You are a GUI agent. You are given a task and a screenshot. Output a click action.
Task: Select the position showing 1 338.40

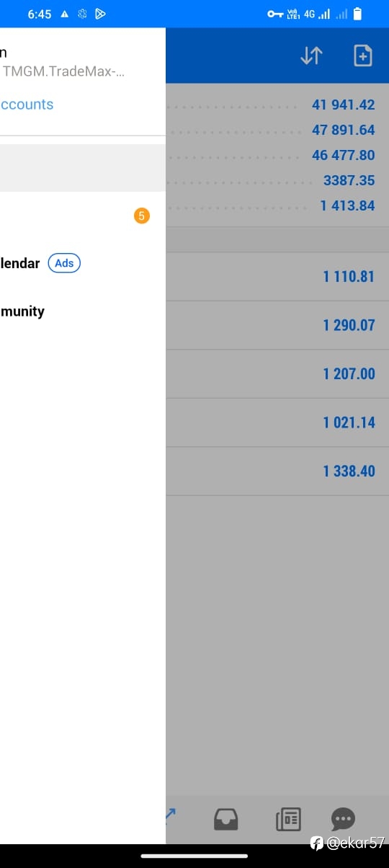click(277, 471)
